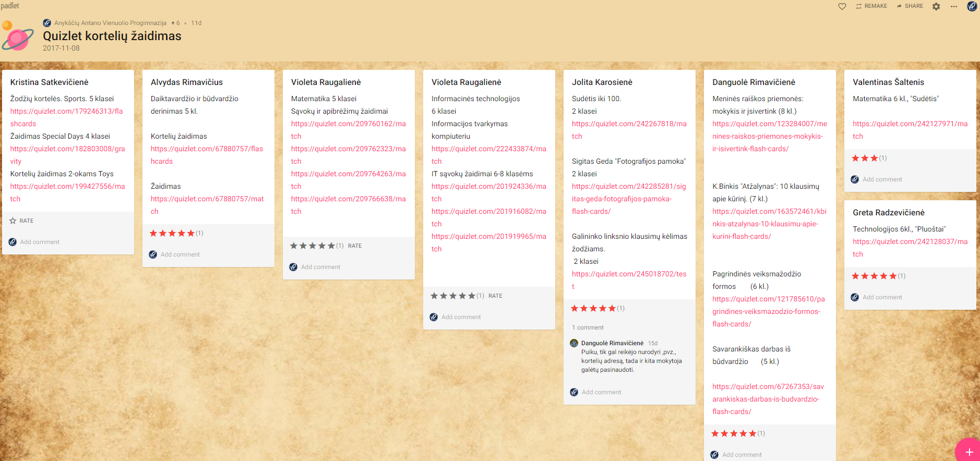Open the padlet settings gear
Screen dimensions: 980x461
click(x=936, y=6)
